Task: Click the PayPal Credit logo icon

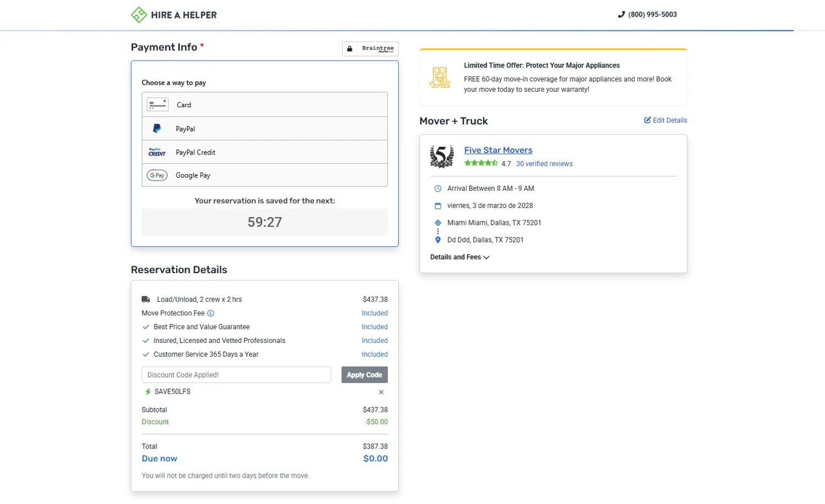Action: coord(157,152)
